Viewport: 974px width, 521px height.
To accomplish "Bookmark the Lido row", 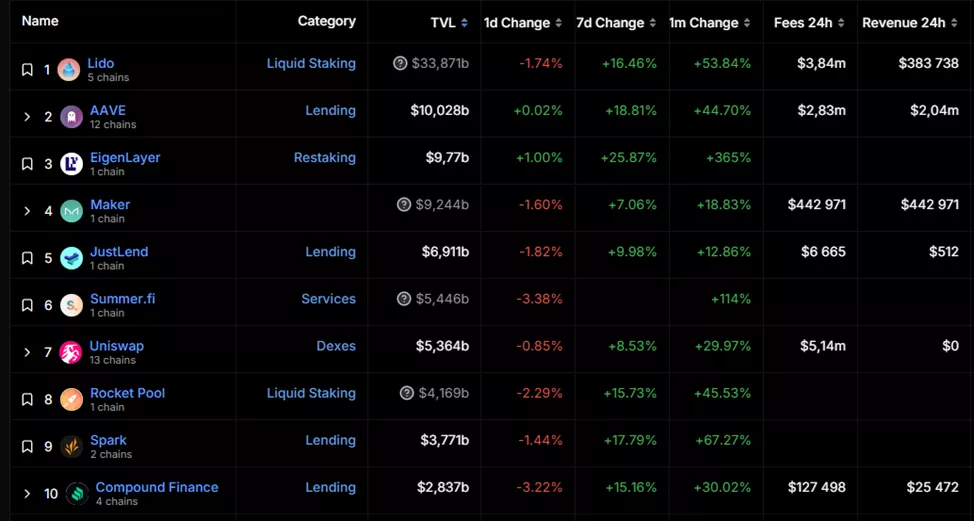I will tap(28, 70).
